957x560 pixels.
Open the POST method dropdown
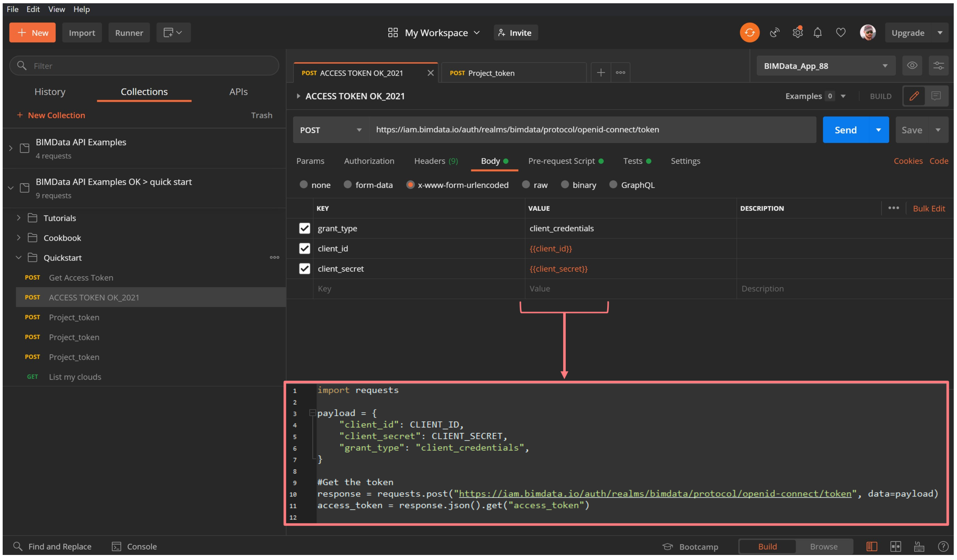[x=330, y=130]
